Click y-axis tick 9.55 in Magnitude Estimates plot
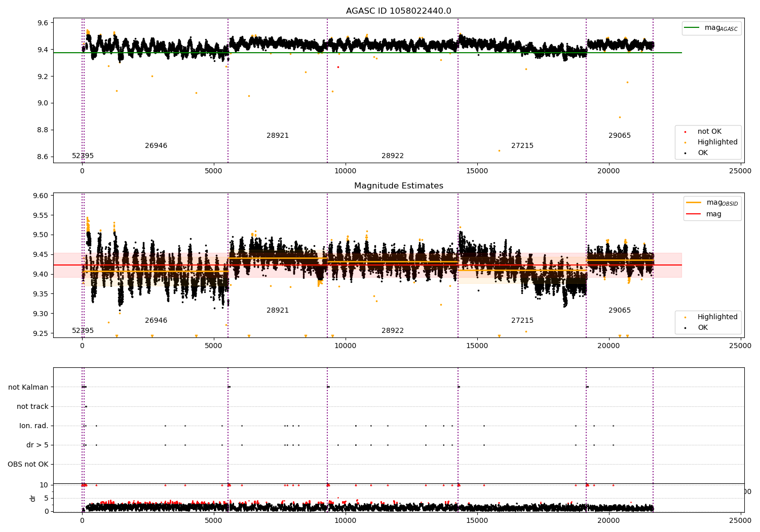Viewport: 760px width, 532px height. pos(41,215)
